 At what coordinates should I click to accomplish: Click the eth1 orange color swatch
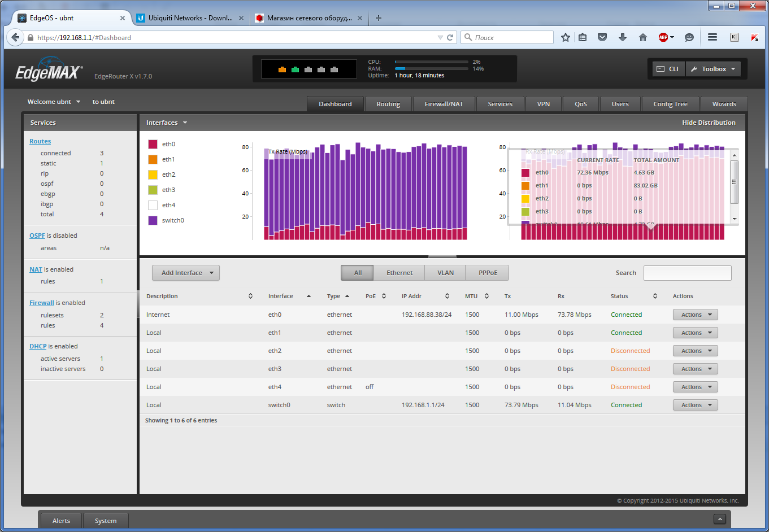click(x=153, y=159)
